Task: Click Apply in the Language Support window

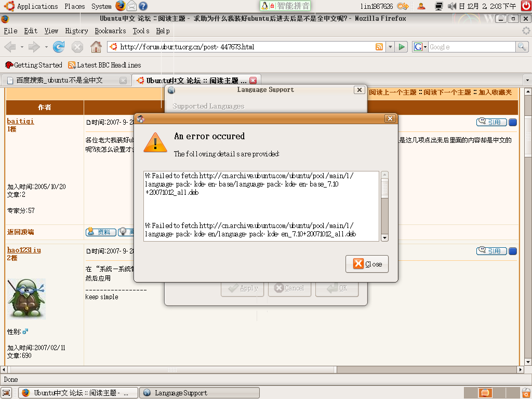Action: coord(242,288)
